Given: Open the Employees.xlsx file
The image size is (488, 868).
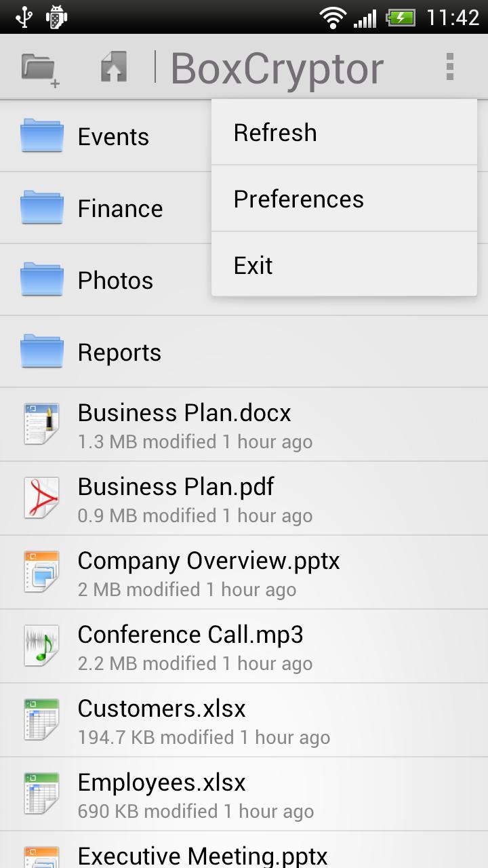Looking at the screenshot, I should point(161,783).
